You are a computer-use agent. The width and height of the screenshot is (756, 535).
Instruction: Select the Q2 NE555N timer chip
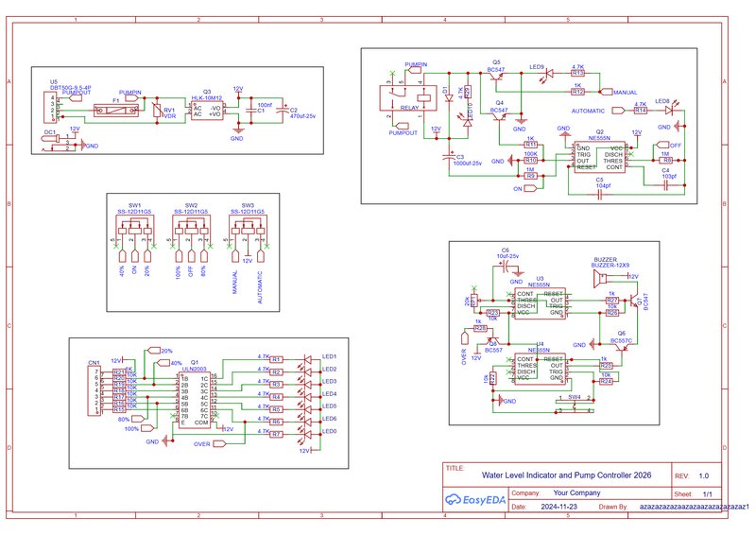[x=598, y=157]
